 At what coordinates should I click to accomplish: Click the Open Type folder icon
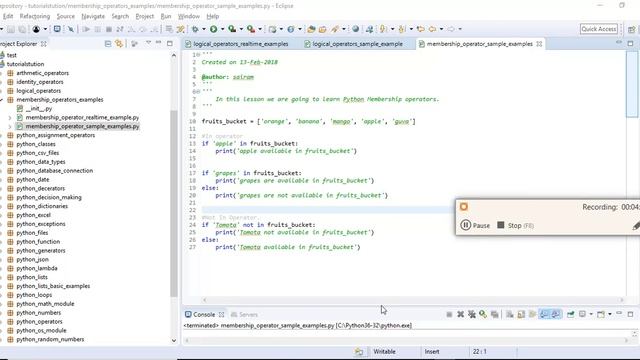tap(311, 29)
